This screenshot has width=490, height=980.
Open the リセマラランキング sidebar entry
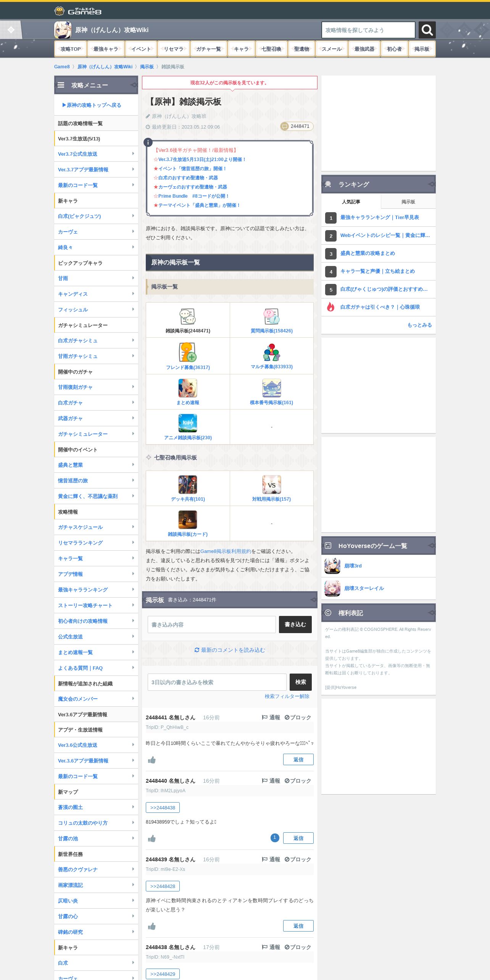[96, 543]
